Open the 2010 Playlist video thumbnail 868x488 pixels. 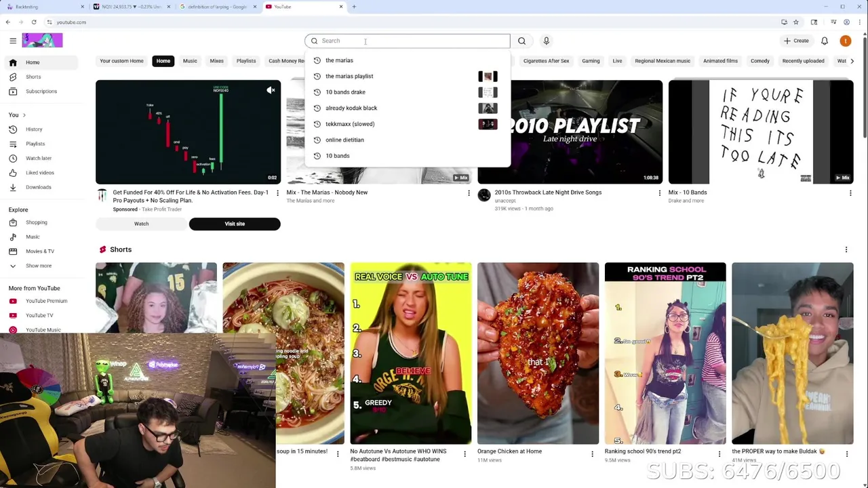click(x=570, y=132)
